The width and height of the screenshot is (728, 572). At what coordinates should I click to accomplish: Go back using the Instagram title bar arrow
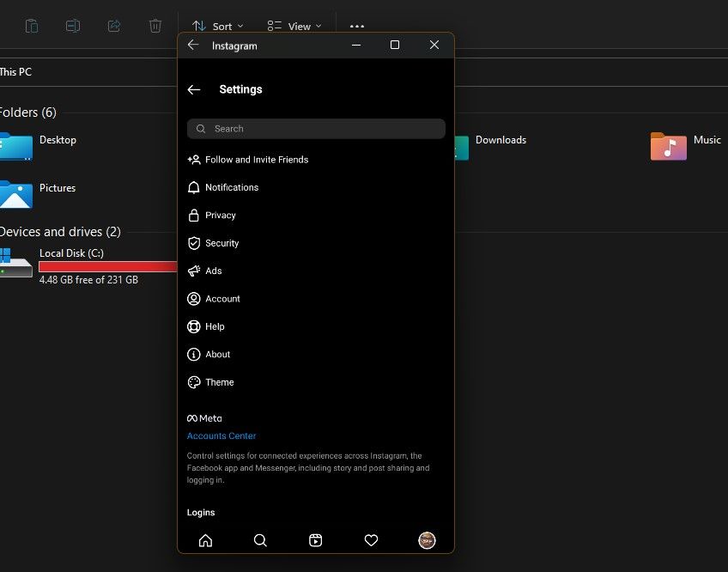[193, 45]
